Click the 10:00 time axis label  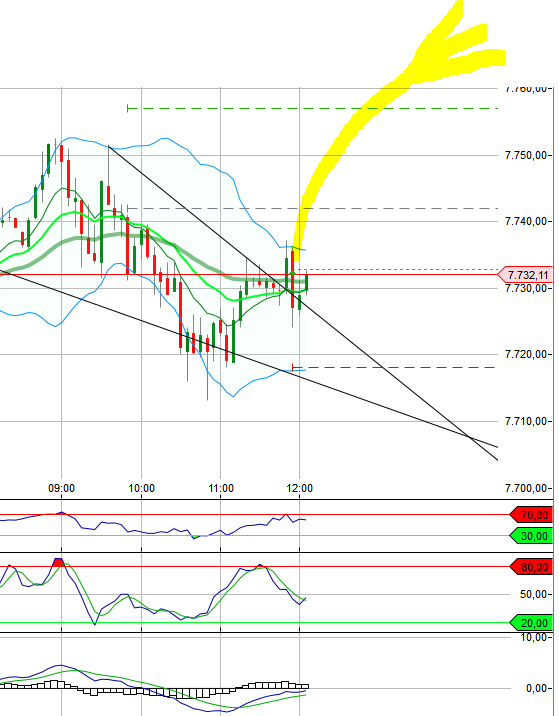coord(141,488)
